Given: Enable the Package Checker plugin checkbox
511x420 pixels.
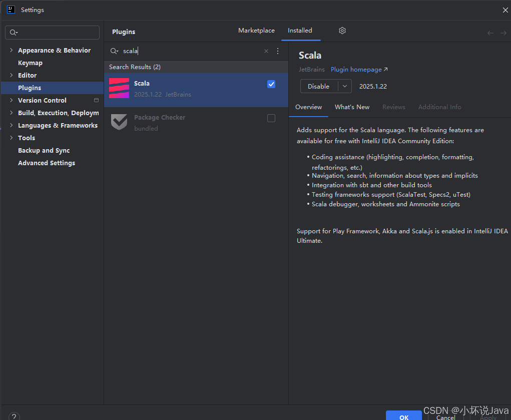Looking at the screenshot, I should 271,118.
